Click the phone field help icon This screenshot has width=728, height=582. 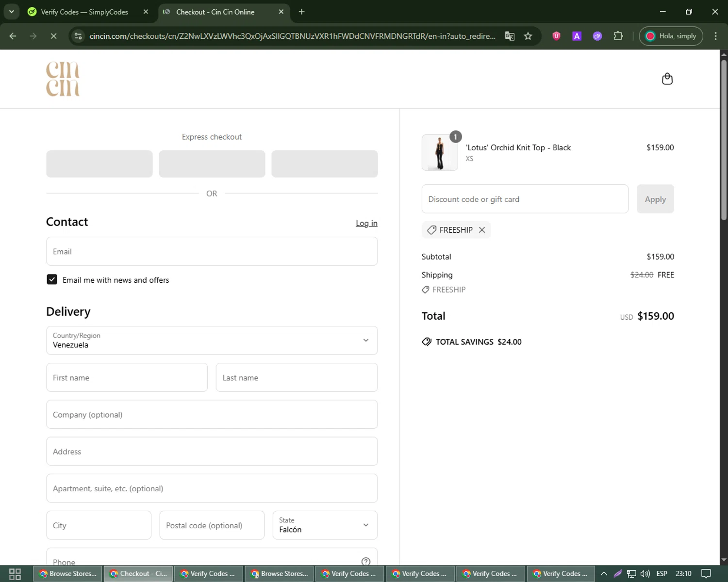click(x=366, y=561)
